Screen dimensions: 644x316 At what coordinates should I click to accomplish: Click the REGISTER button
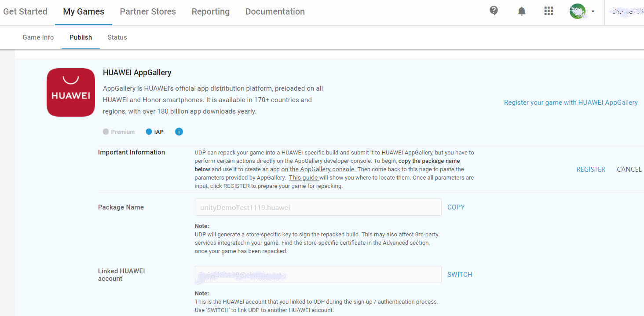click(x=591, y=169)
